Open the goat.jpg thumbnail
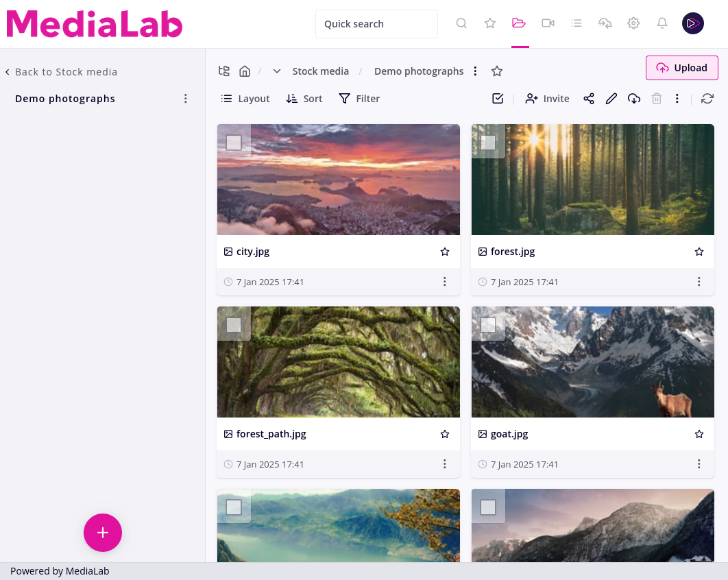The height and width of the screenshot is (580, 728). (x=593, y=362)
